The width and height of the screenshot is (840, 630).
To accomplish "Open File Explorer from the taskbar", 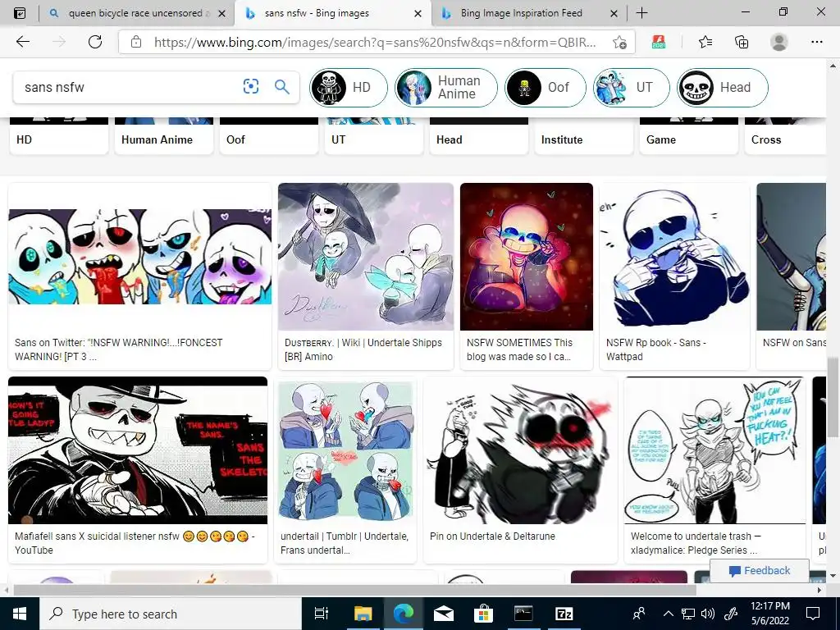I will pos(363,614).
